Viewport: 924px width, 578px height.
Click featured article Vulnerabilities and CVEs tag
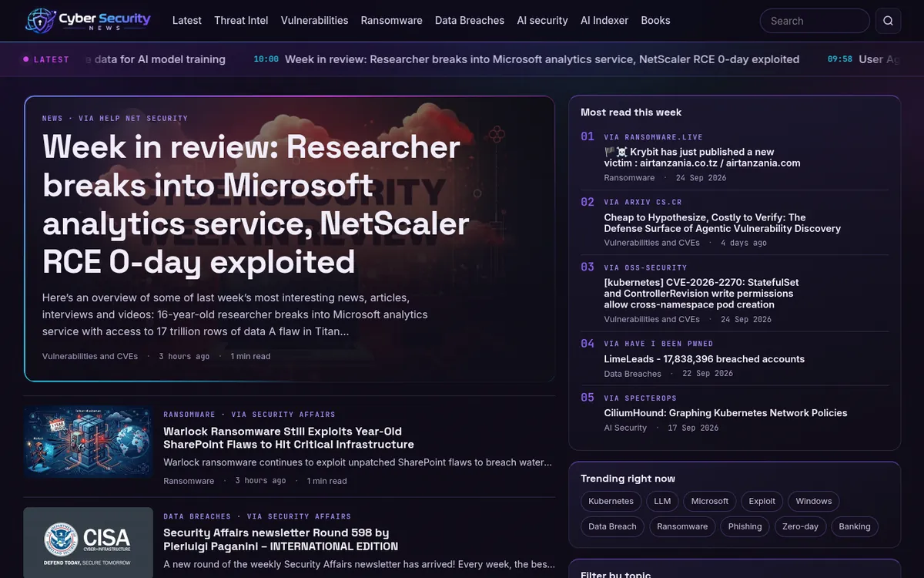(90, 356)
